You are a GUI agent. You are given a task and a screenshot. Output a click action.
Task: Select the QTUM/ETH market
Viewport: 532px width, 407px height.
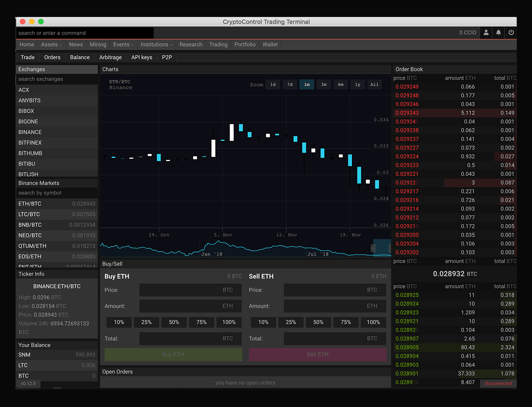pyautogui.click(x=57, y=246)
